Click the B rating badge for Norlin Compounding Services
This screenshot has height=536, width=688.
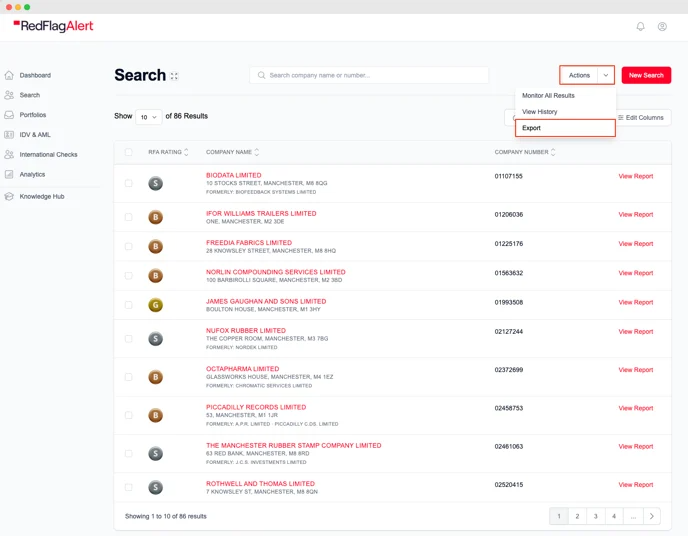[x=155, y=276]
